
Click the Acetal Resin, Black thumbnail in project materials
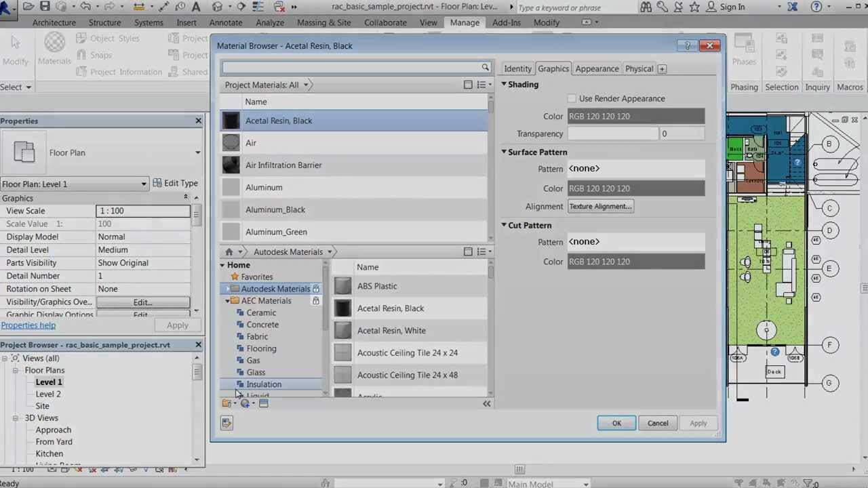(231, 121)
